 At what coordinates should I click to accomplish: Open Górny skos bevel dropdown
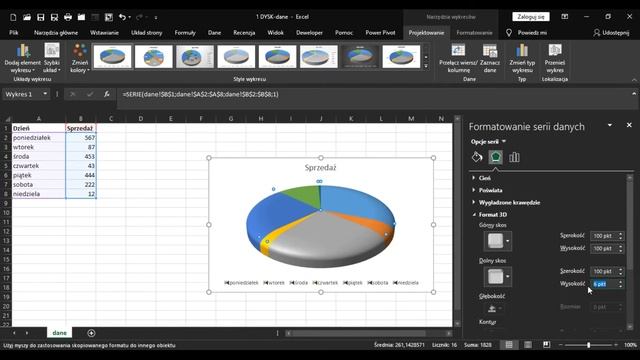tap(507, 241)
